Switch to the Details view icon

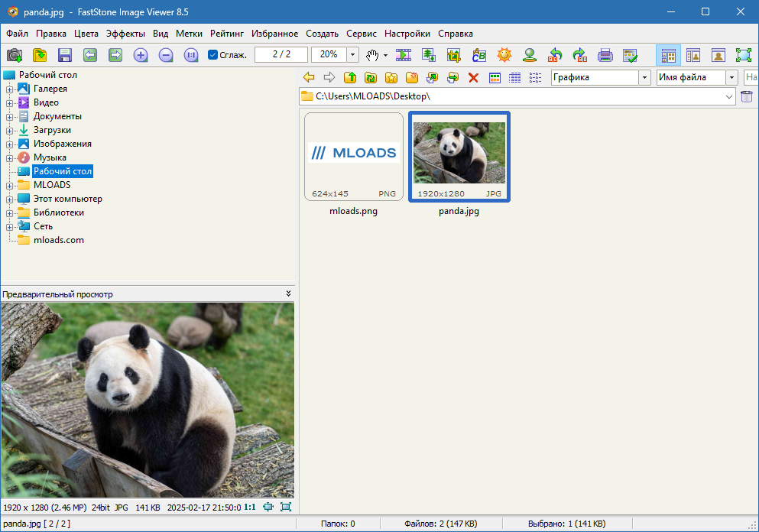(515, 77)
